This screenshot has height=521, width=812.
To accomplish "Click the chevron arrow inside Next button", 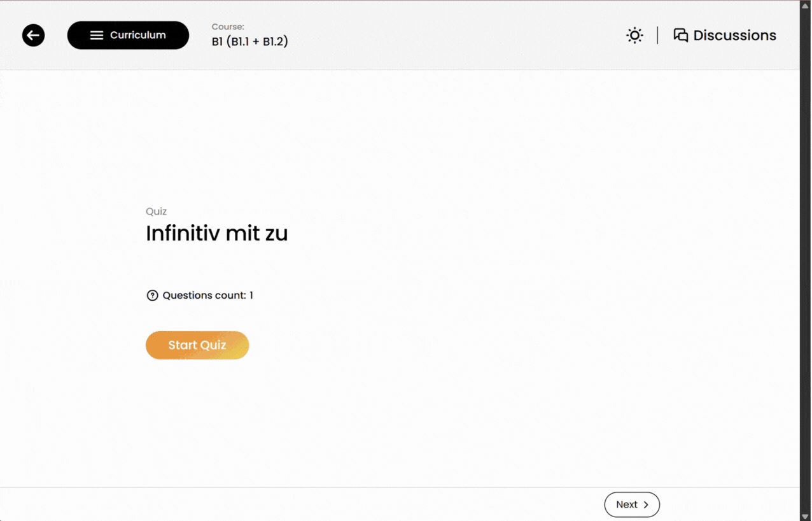I will click(x=646, y=504).
